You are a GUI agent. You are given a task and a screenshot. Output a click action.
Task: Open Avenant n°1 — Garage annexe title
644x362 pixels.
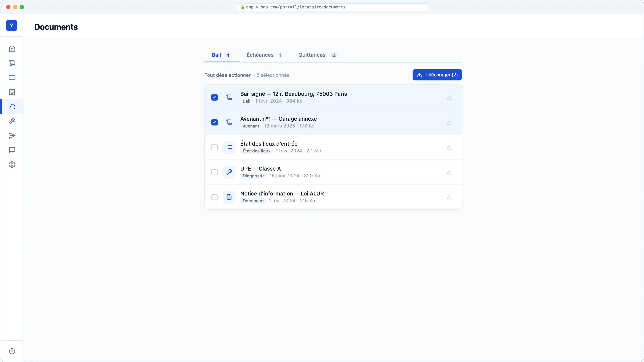[x=279, y=119]
